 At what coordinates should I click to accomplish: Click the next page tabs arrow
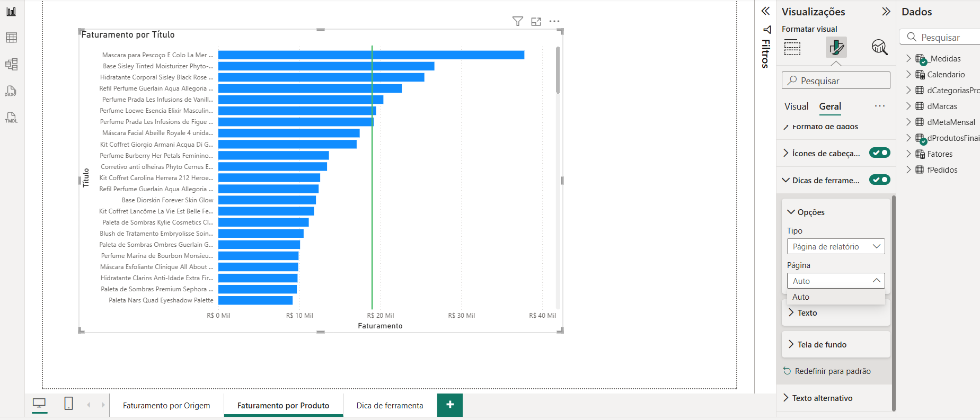(103, 405)
